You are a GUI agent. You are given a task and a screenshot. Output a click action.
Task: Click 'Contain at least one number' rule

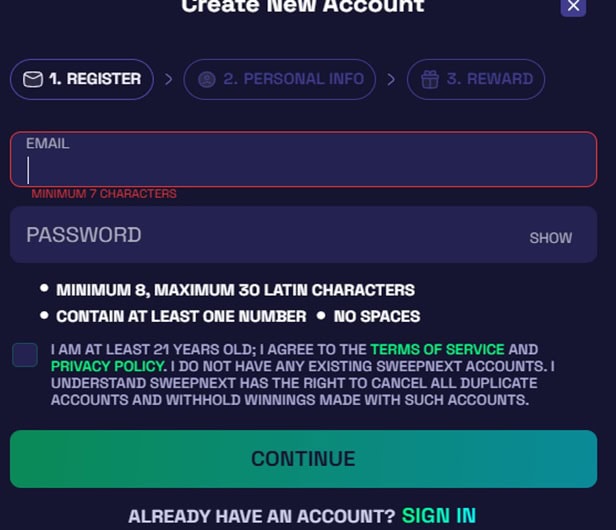click(181, 316)
